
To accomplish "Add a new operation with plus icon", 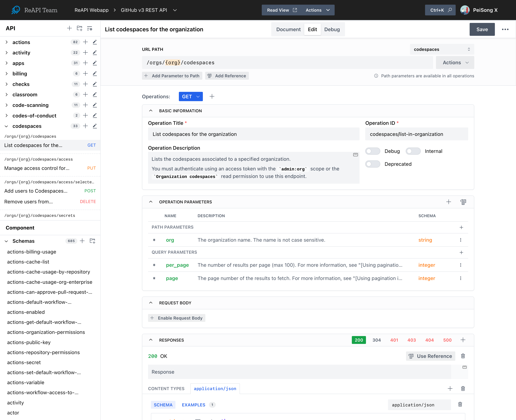I will pyautogui.click(x=212, y=96).
